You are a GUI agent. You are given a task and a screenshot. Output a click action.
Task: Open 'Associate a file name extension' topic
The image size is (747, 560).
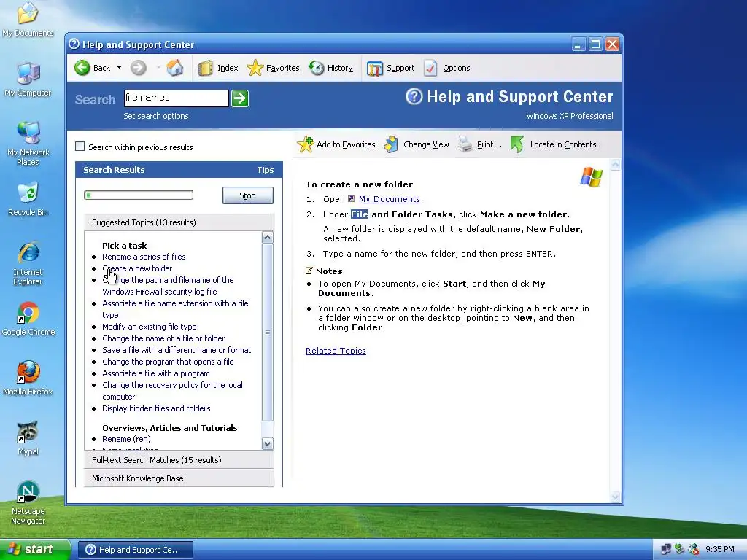tap(175, 309)
